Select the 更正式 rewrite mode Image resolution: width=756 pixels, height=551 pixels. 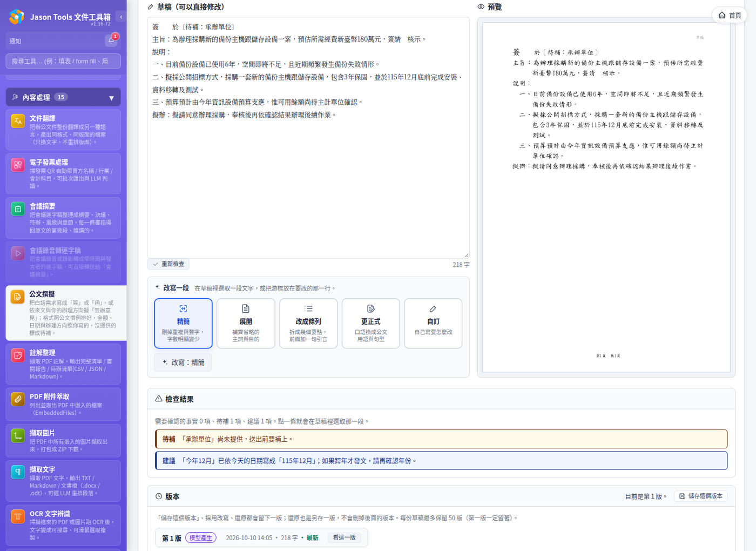point(371,324)
